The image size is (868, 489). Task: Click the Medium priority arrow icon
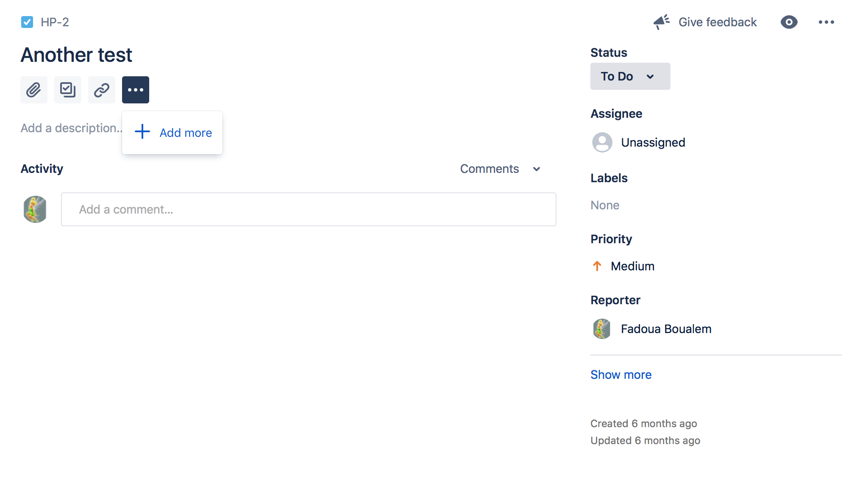(597, 266)
